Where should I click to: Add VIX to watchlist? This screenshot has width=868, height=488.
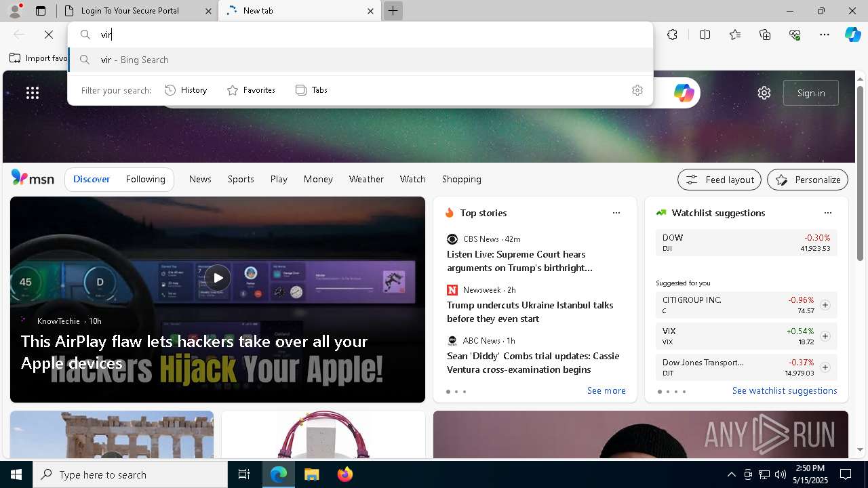[825, 336]
